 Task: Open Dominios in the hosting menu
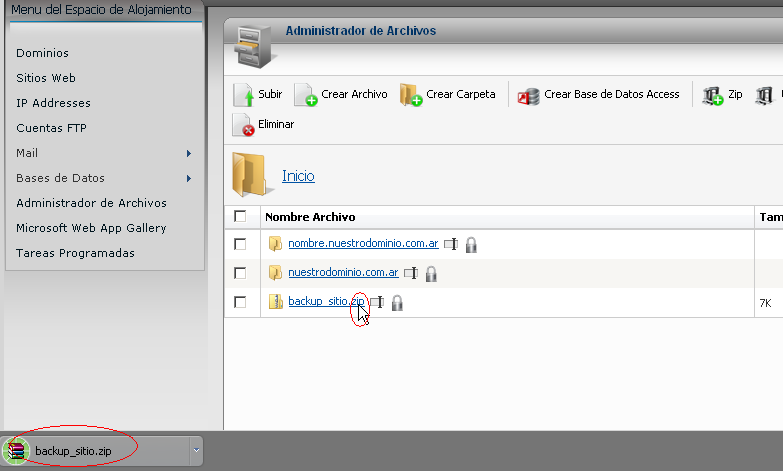pos(42,53)
